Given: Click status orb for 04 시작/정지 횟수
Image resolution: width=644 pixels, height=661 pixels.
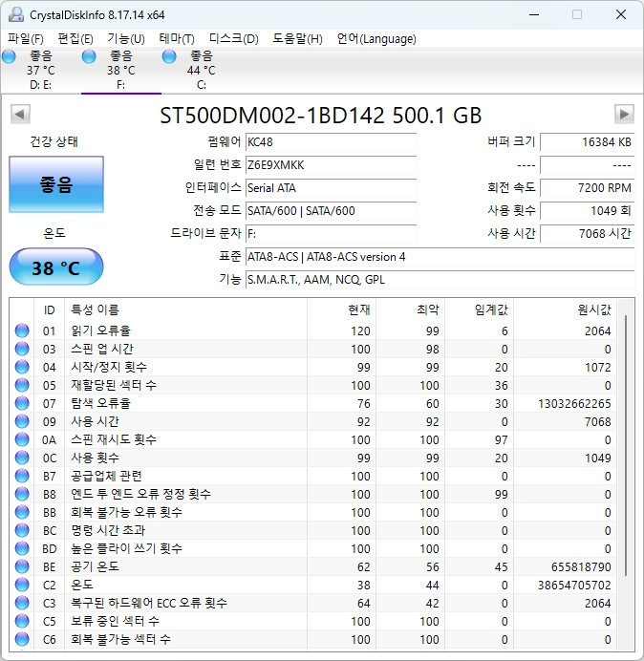Looking at the screenshot, I should point(22,367).
